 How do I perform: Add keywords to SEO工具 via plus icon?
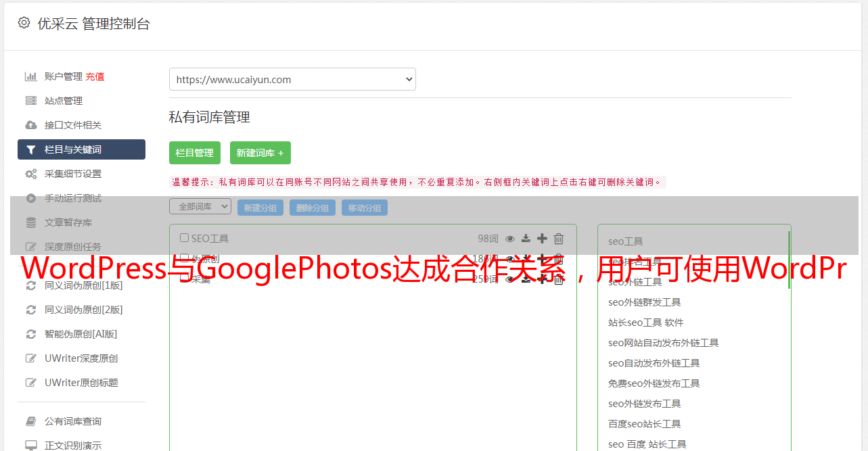pyautogui.click(x=542, y=239)
